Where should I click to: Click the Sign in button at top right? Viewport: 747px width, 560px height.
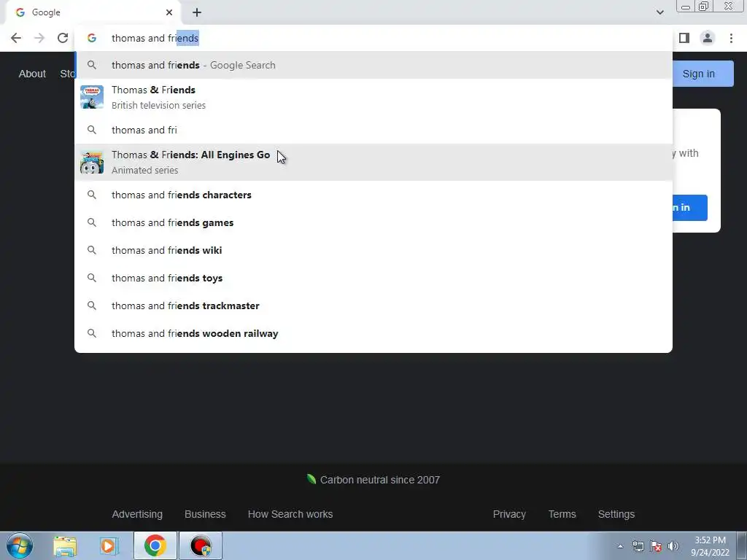click(703, 74)
